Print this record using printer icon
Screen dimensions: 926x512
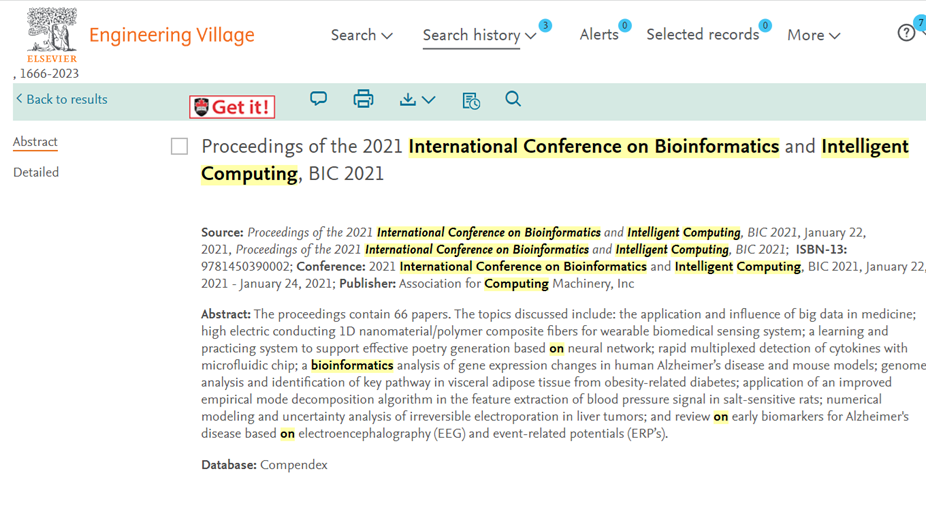pos(363,99)
